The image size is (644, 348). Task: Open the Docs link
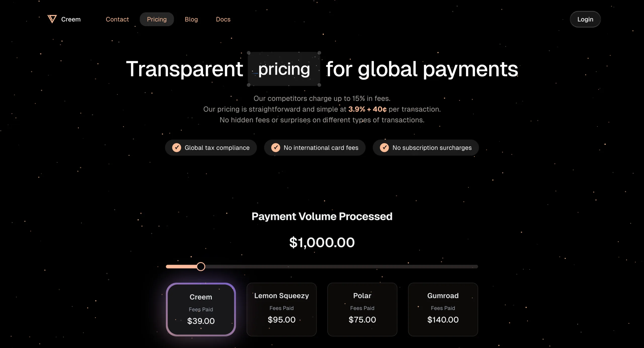223,19
